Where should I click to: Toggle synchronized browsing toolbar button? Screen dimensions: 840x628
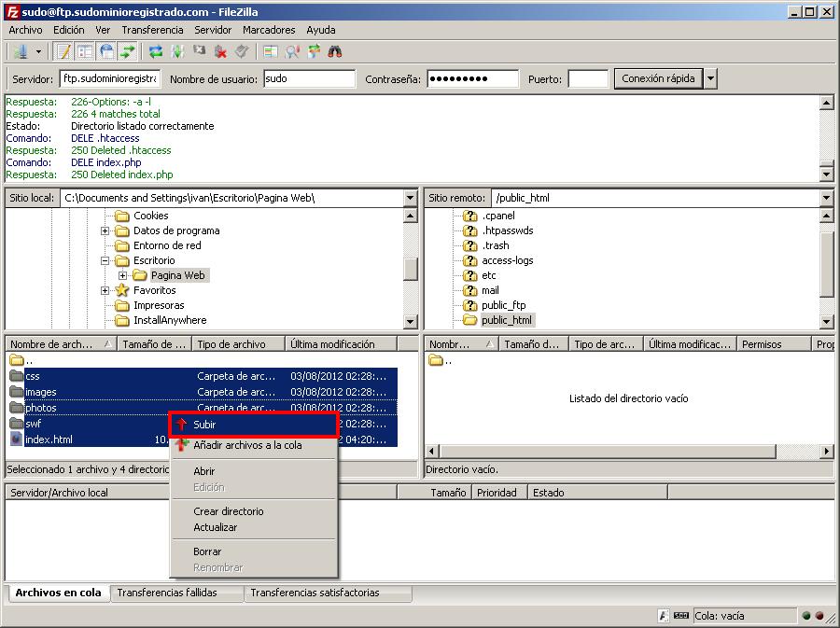314,51
